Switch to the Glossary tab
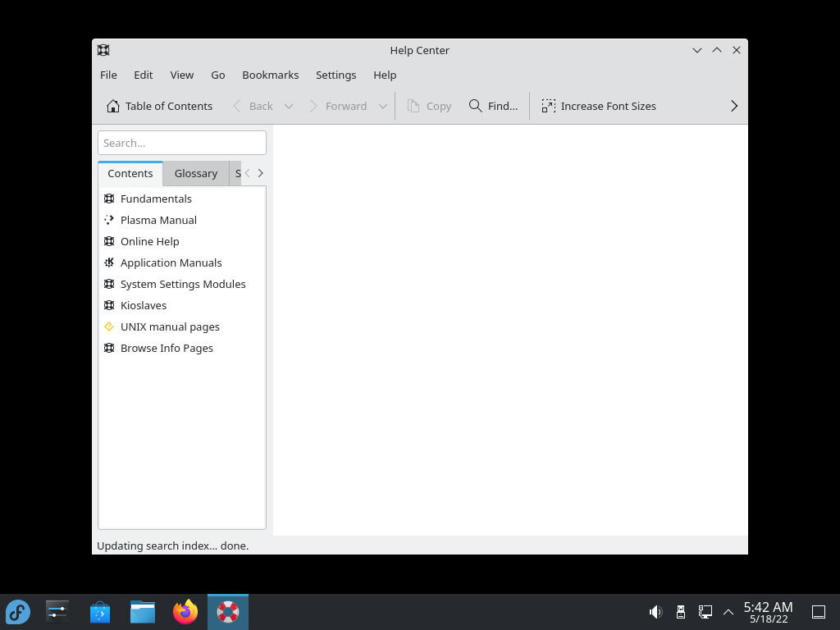Screen dimensions: 840x630 195,174
